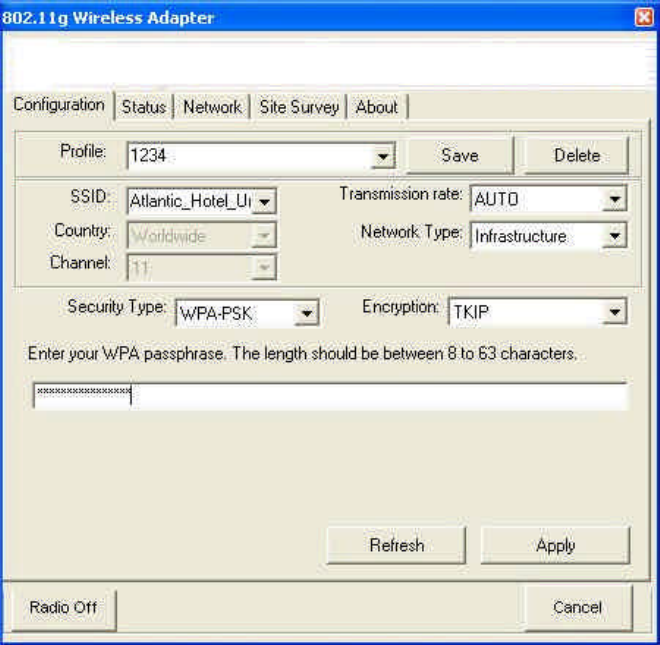Image resolution: width=660 pixels, height=645 pixels.
Task: Open the SSID dropdown arrow
Action: [264, 202]
